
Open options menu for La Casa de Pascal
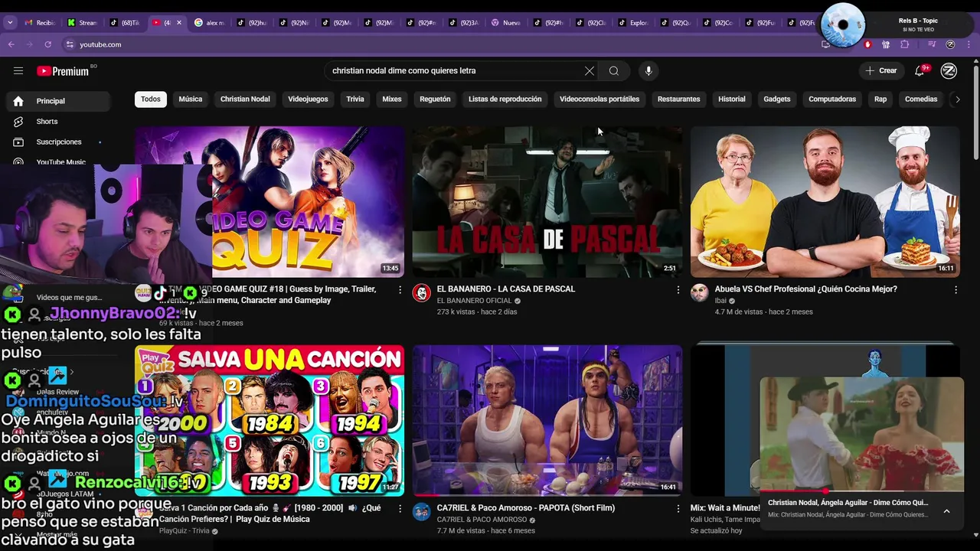pyautogui.click(x=678, y=290)
